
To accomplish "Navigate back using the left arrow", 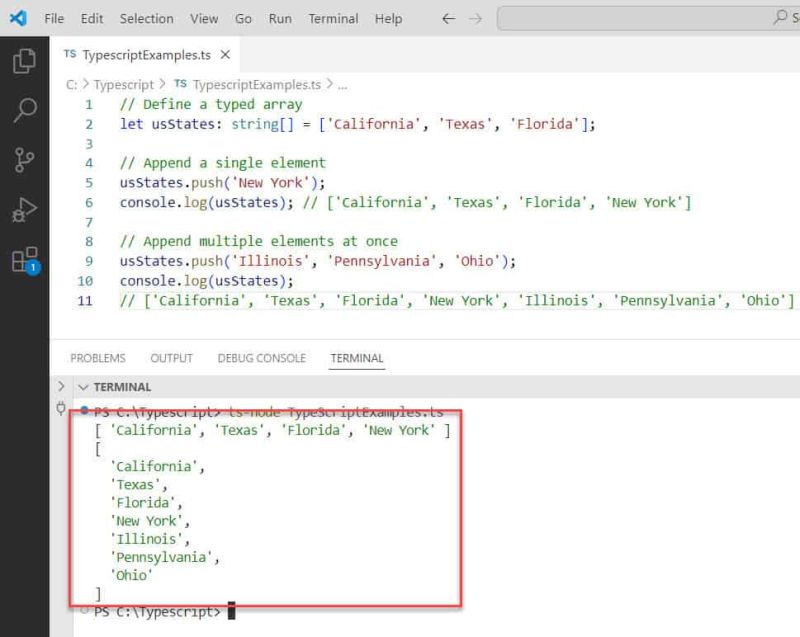I will click(448, 18).
